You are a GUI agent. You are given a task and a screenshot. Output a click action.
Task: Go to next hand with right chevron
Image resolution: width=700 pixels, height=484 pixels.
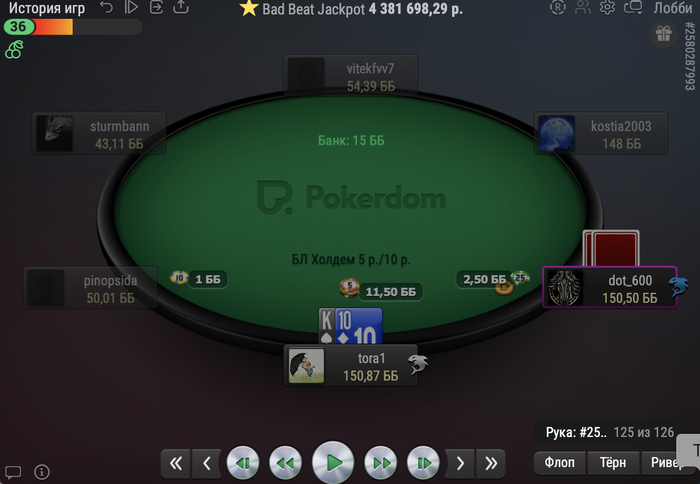(x=461, y=463)
